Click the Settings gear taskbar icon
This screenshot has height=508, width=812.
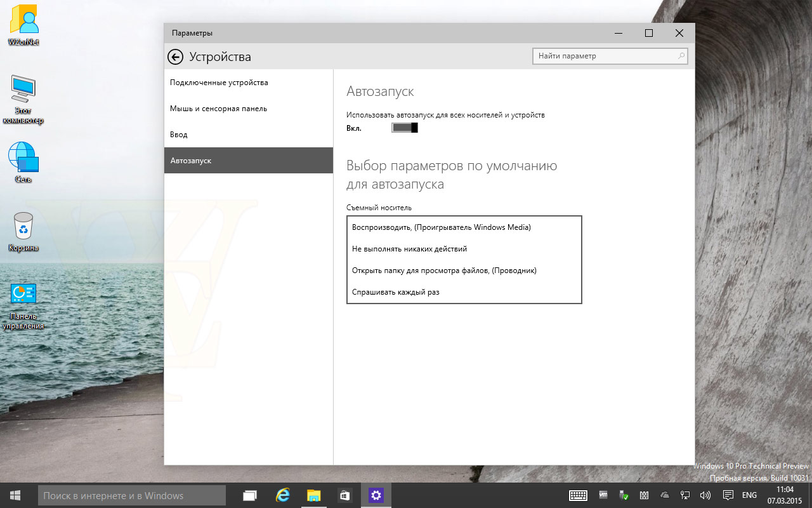pos(376,495)
